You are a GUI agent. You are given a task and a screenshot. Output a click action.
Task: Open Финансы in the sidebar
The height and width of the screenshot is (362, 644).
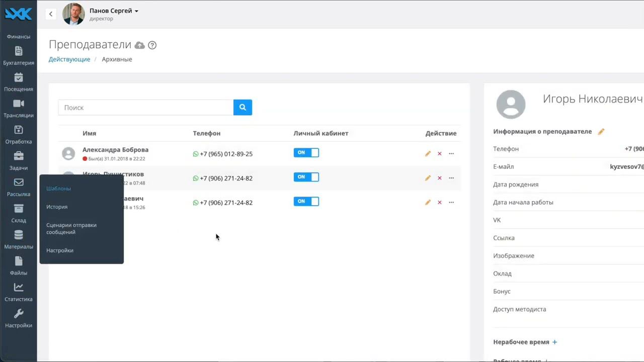point(19,37)
